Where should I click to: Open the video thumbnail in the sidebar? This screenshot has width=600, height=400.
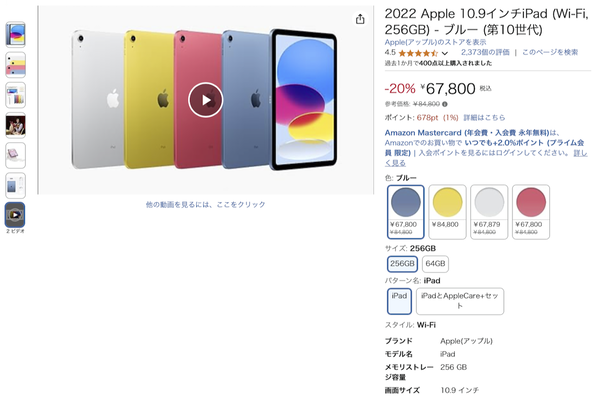click(x=15, y=215)
